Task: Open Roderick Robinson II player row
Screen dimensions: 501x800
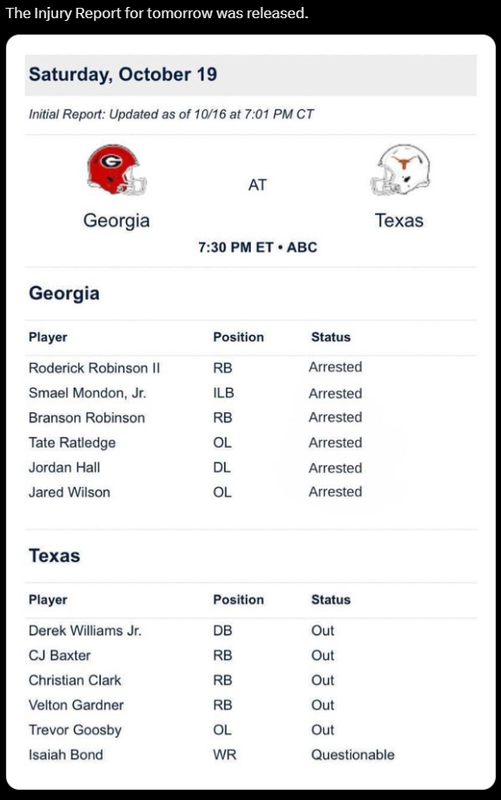Action: pyautogui.click(x=251, y=368)
